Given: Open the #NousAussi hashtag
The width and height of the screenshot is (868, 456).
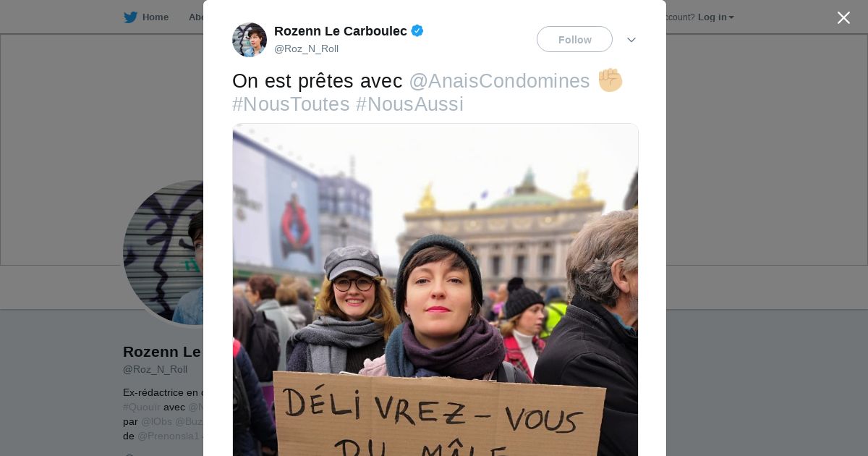Looking at the screenshot, I should point(409,104).
